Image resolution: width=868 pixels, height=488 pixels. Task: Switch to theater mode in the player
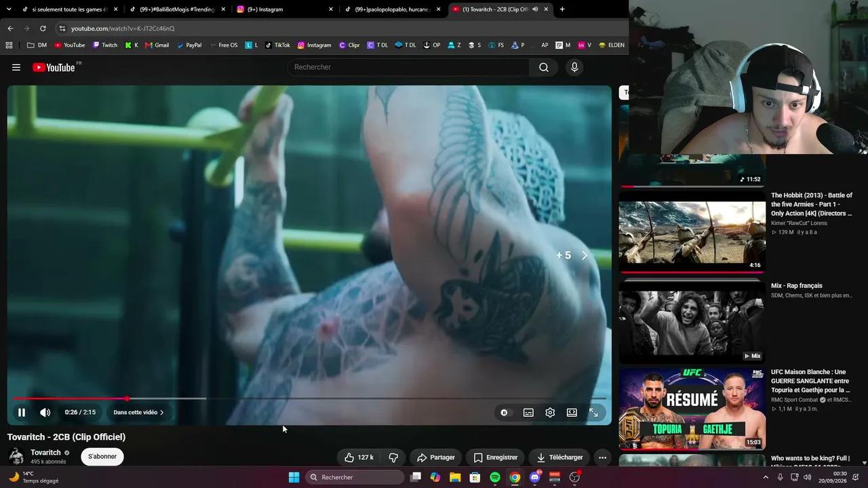coord(572,412)
